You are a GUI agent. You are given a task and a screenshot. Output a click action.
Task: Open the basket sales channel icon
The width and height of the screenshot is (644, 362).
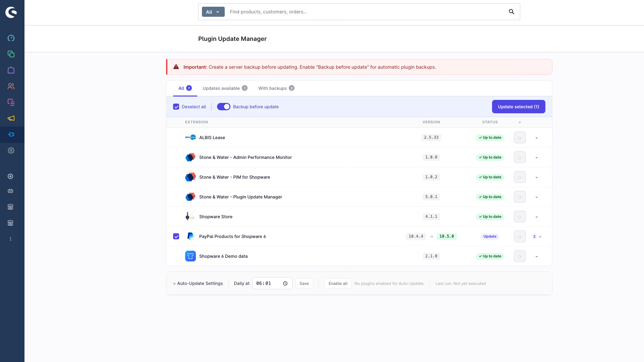[10, 191]
